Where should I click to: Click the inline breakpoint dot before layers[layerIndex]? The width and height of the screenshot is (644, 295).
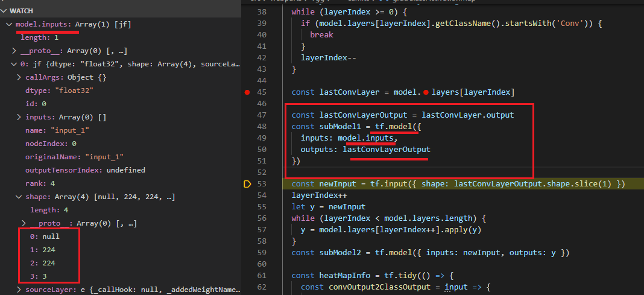[x=426, y=92]
